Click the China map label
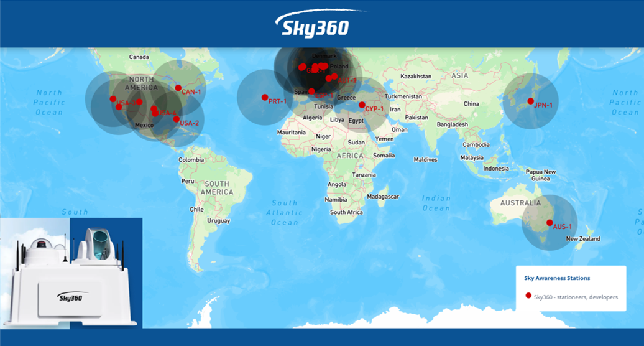 point(471,103)
